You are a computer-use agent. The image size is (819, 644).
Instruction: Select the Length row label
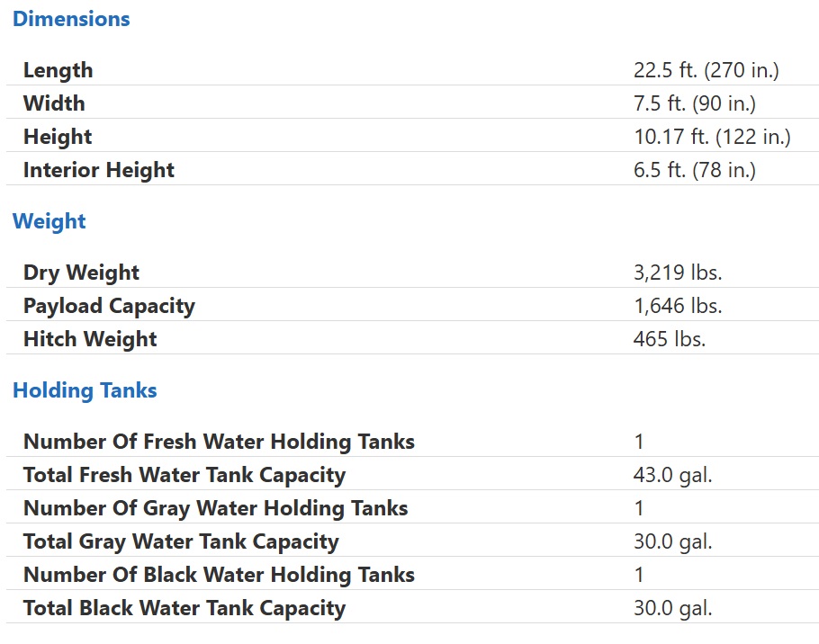tap(58, 70)
